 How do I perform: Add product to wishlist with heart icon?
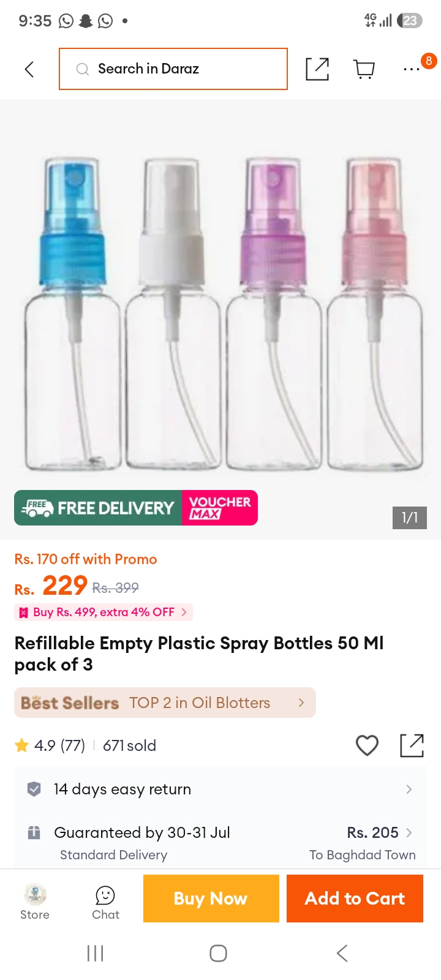coord(367,745)
